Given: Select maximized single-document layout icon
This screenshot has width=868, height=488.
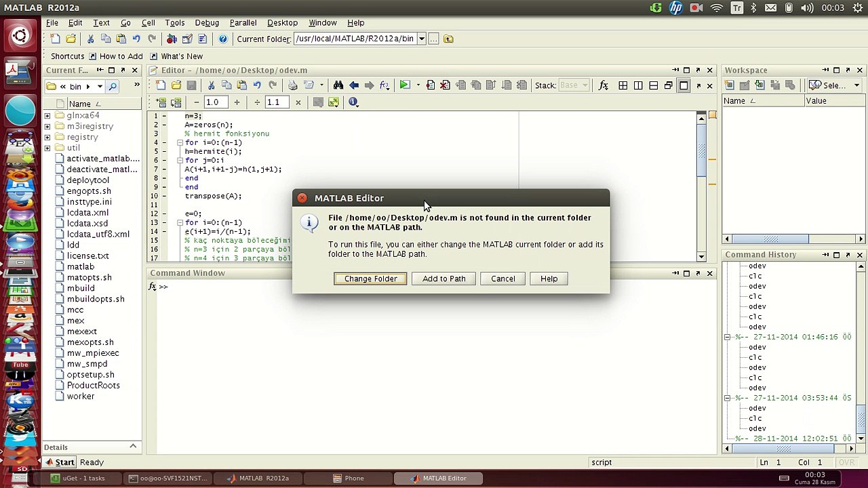Looking at the screenshot, I should coord(684,85).
